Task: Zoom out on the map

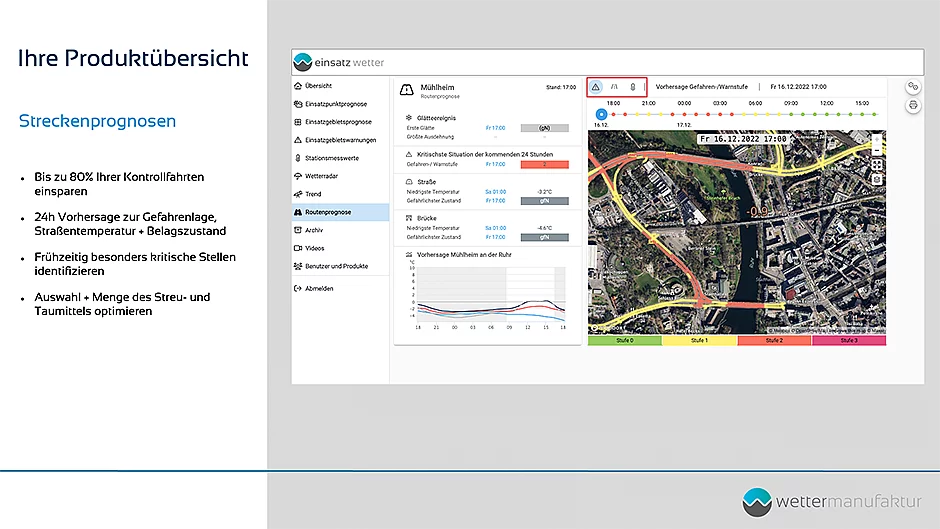Action: (876, 151)
